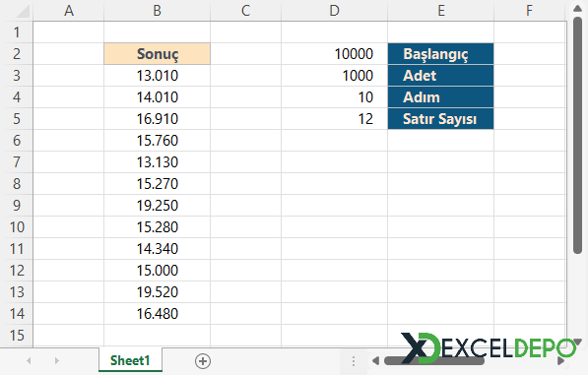
Task: Select cell with value 13.130
Action: click(158, 162)
